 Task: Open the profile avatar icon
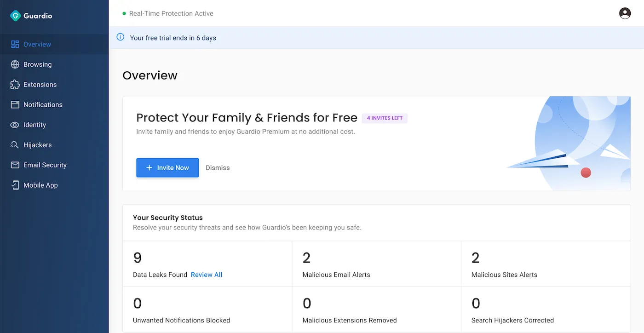click(x=625, y=13)
